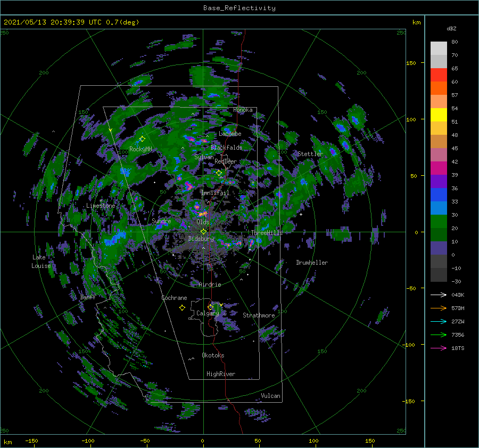The width and height of the screenshot is (479, 448).
Task: Click the HighRiver label
Action: (x=221, y=374)
